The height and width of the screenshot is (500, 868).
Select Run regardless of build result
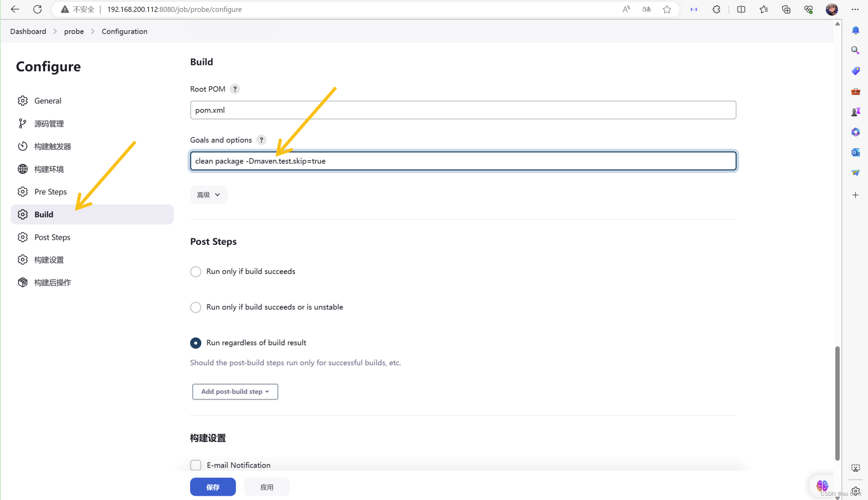click(x=196, y=343)
